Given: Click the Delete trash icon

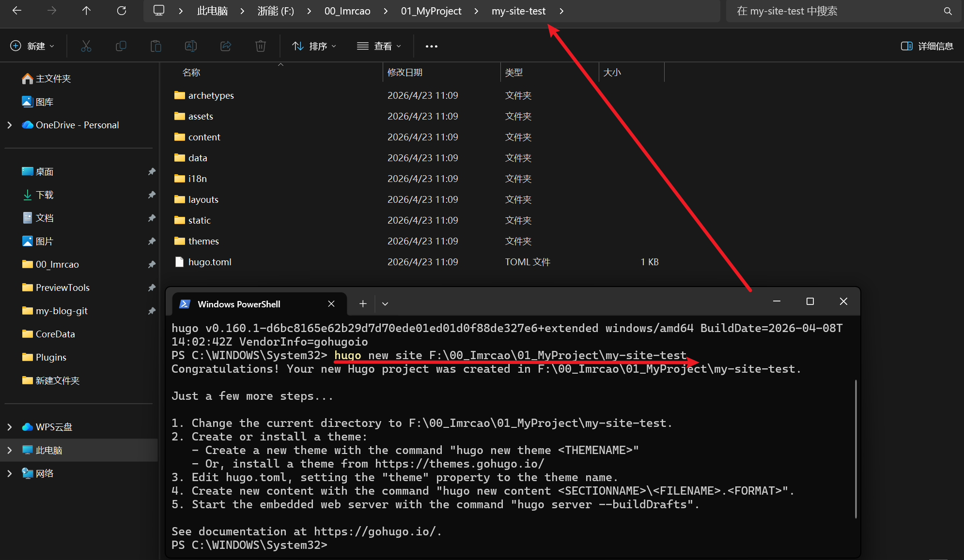Looking at the screenshot, I should point(261,46).
